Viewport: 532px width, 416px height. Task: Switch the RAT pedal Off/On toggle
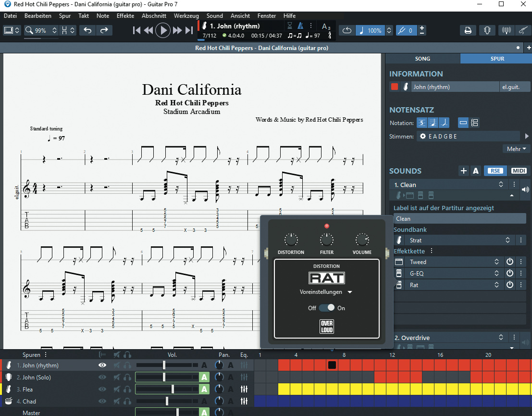(327, 308)
